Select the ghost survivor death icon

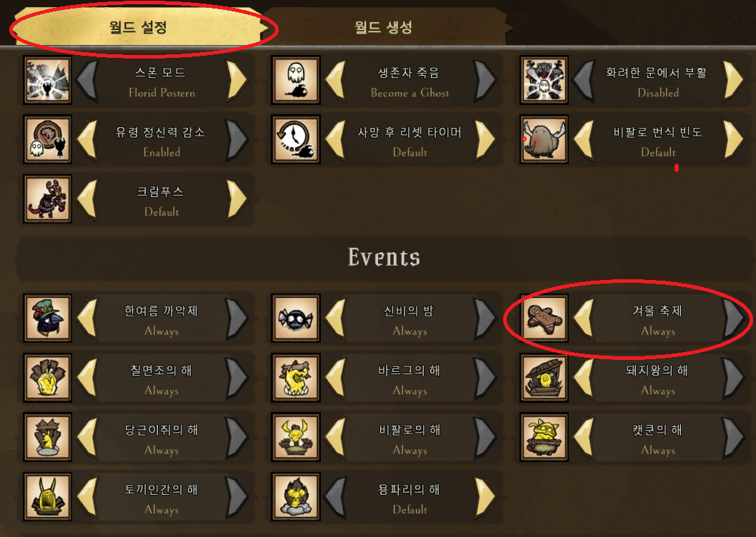pyautogui.click(x=296, y=80)
